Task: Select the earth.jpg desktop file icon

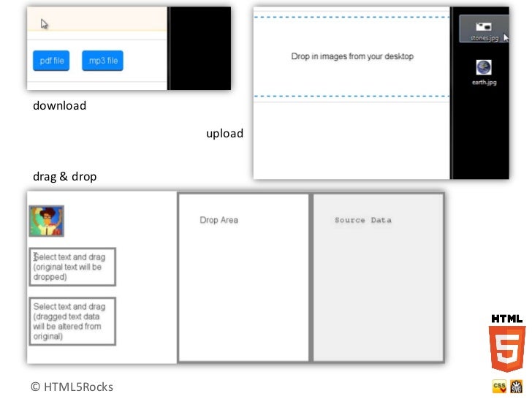Action: point(484,72)
